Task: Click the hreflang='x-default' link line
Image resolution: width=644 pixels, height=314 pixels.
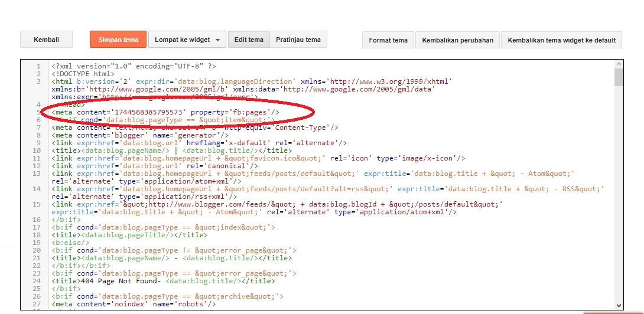Action: pyautogui.click(x=199, y=143)
